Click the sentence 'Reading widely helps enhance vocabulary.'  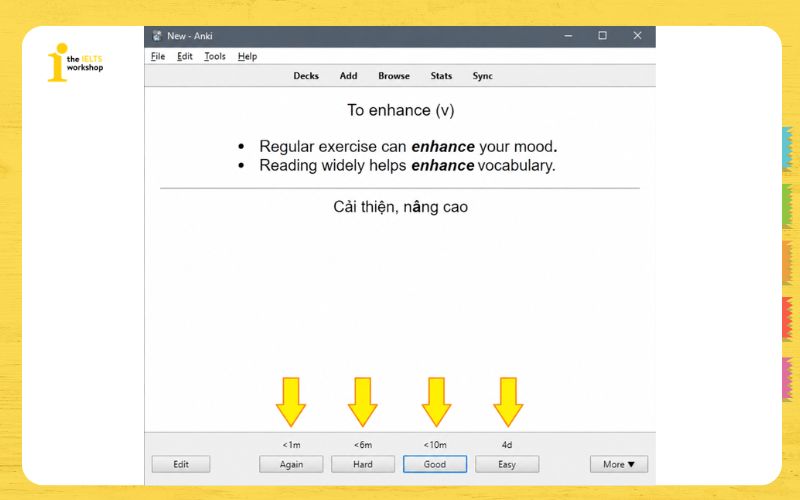407,165
